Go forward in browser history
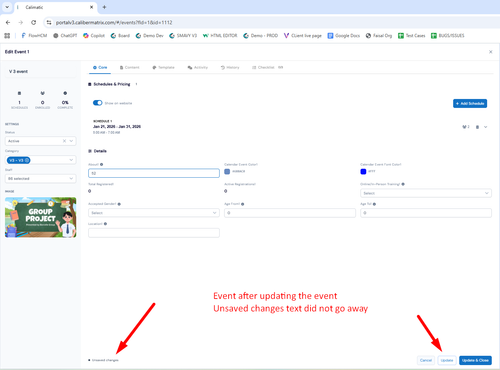This screenshot has width=500, height=370. click(x=21, y=22)
